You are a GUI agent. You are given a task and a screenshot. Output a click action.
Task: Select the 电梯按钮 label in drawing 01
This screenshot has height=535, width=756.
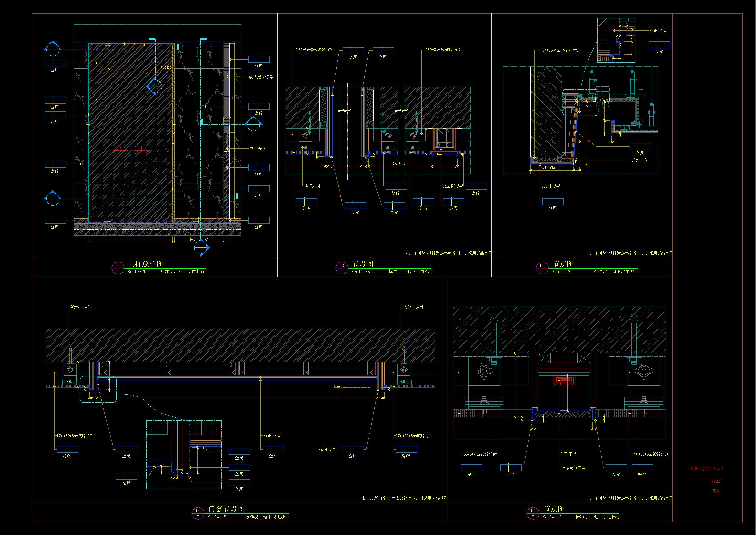point(257,149)
